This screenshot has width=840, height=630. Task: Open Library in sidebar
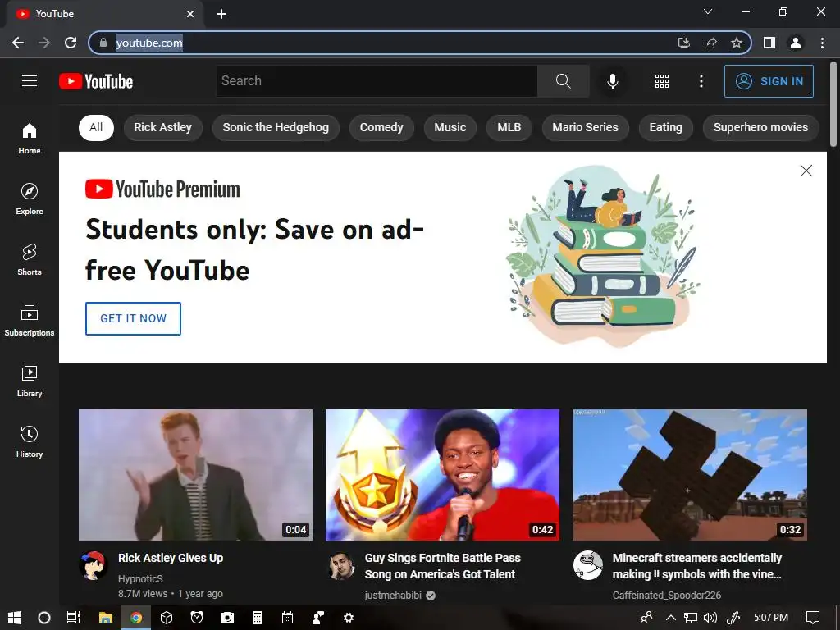pos(30,381)
